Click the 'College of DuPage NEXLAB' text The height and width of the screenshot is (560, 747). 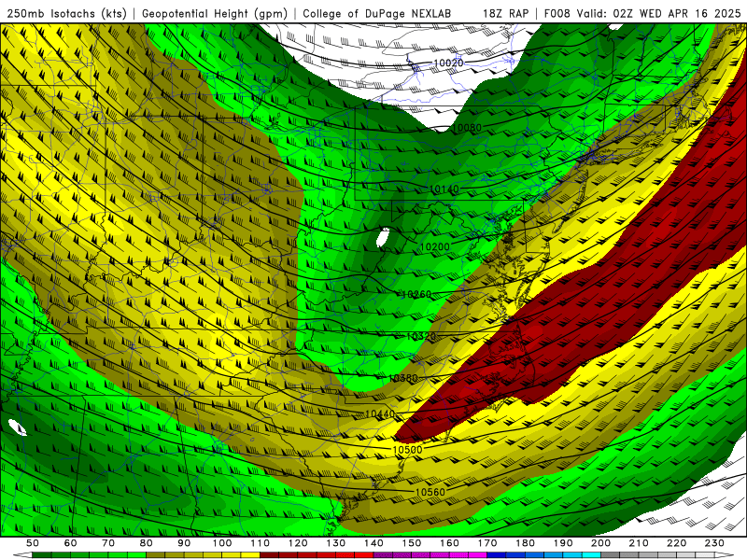376,13
